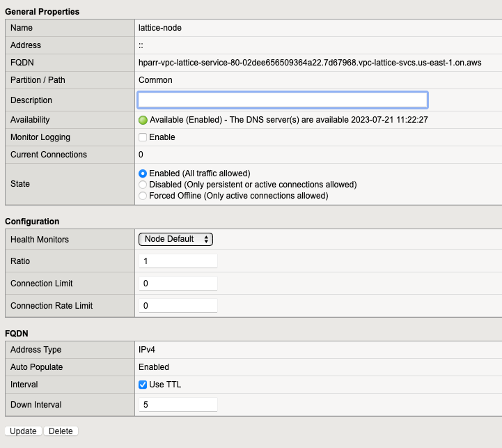Click the Configuration section heading
This screenshot has height=448, width=502.
32,222
